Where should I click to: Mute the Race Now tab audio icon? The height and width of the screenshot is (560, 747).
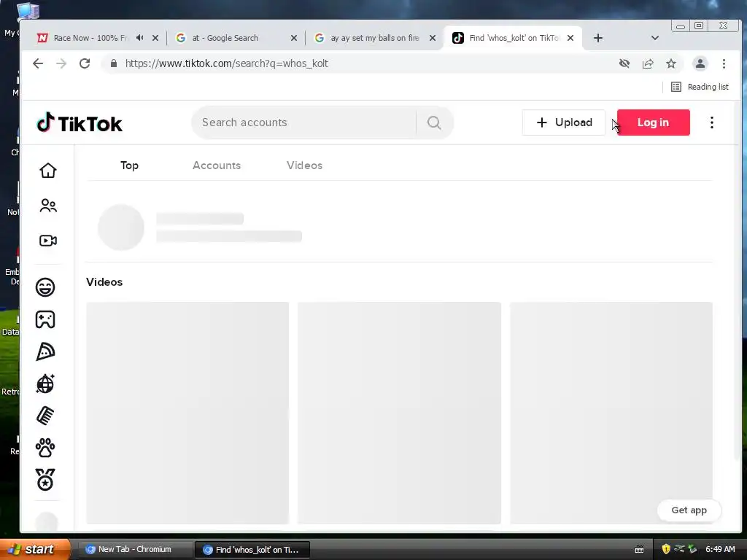139,38
